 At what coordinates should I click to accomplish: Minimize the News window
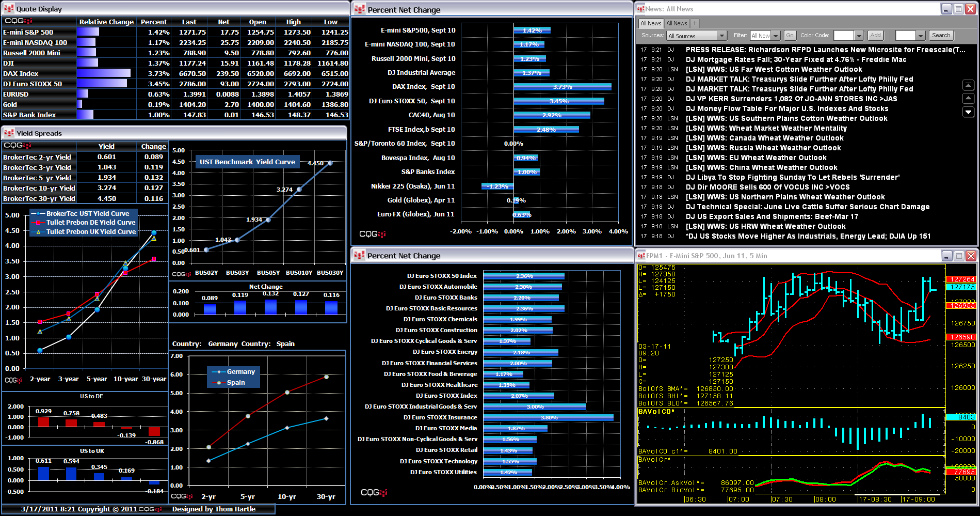(946, 9)
